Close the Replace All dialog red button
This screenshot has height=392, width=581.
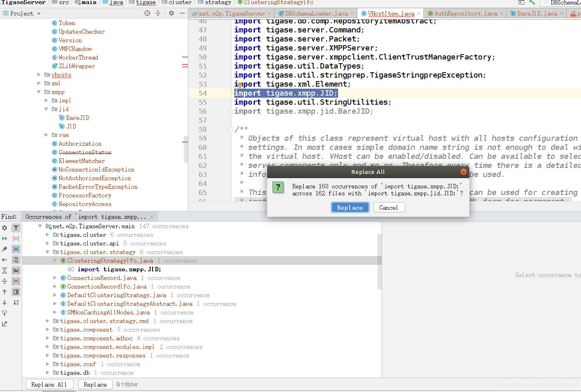[464, 172]
